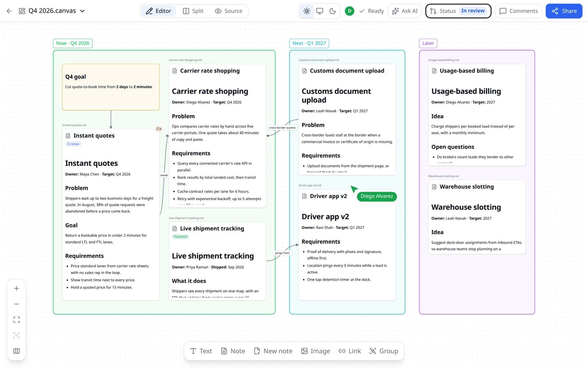Select the Q4 goal card

[111, 87]
